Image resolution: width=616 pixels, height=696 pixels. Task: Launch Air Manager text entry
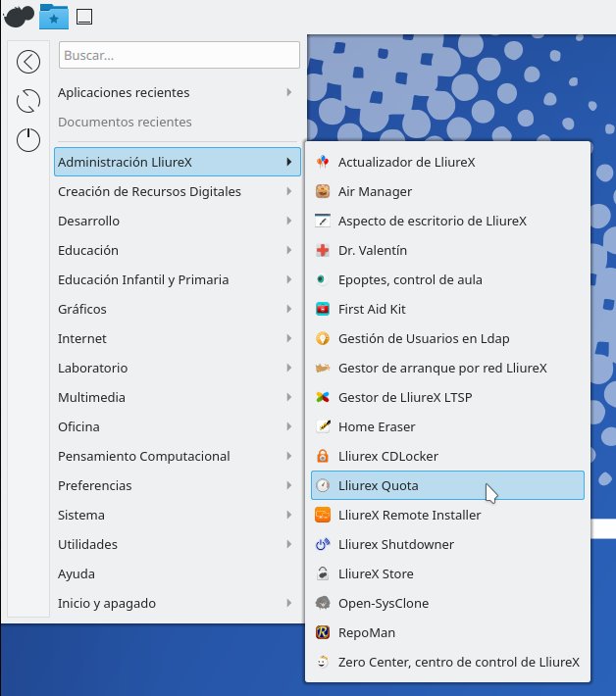point(375,192)
